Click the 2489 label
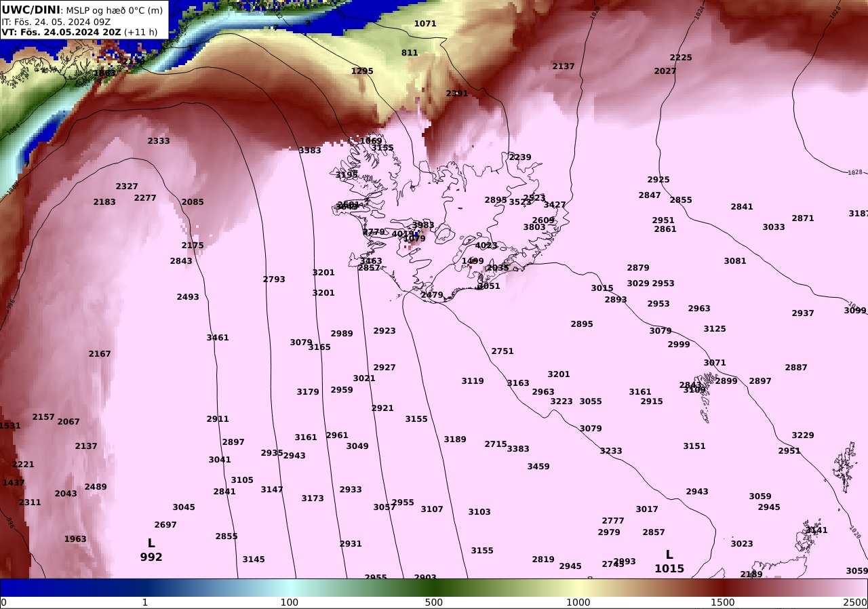 96,487
